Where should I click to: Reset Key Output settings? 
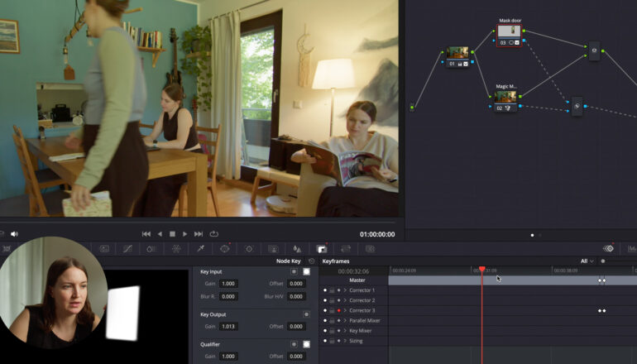point(306,314)
